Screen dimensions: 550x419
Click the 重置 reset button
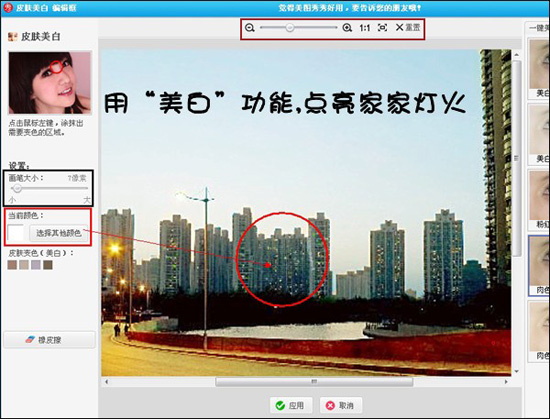[408, 27]
